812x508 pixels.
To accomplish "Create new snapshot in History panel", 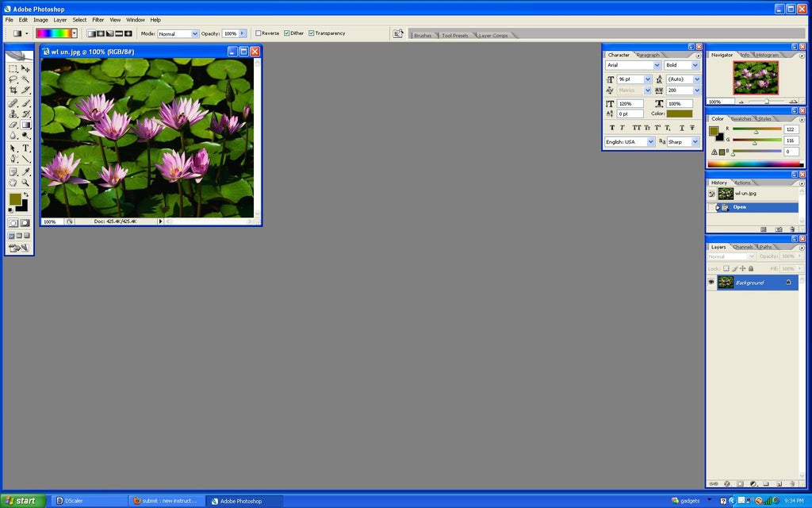I will 778,229.
